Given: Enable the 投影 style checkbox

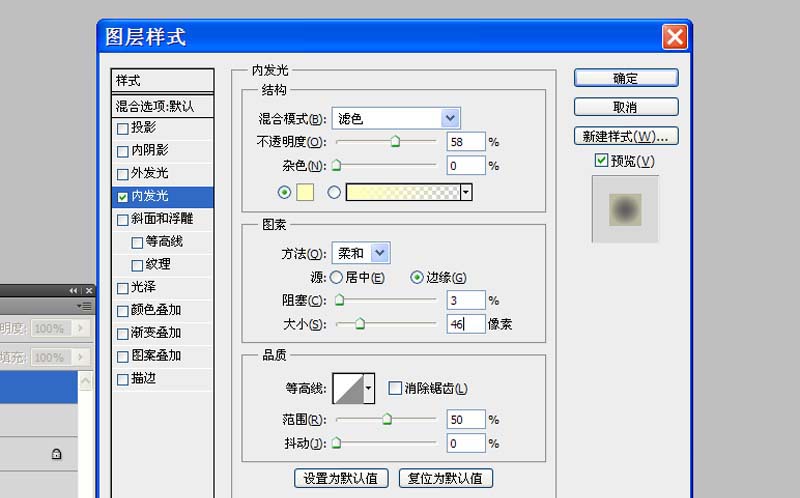Looking at the screenshot, I should tap(122, 129).
